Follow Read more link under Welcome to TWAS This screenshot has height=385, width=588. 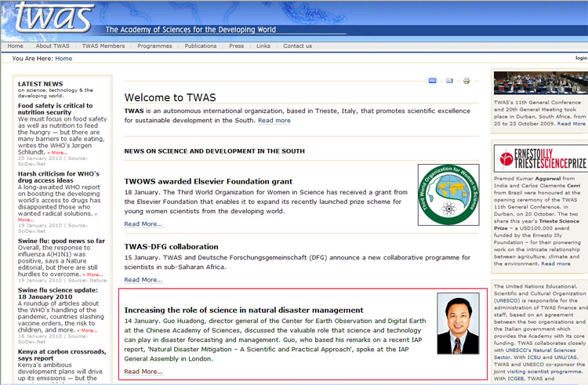274,120
